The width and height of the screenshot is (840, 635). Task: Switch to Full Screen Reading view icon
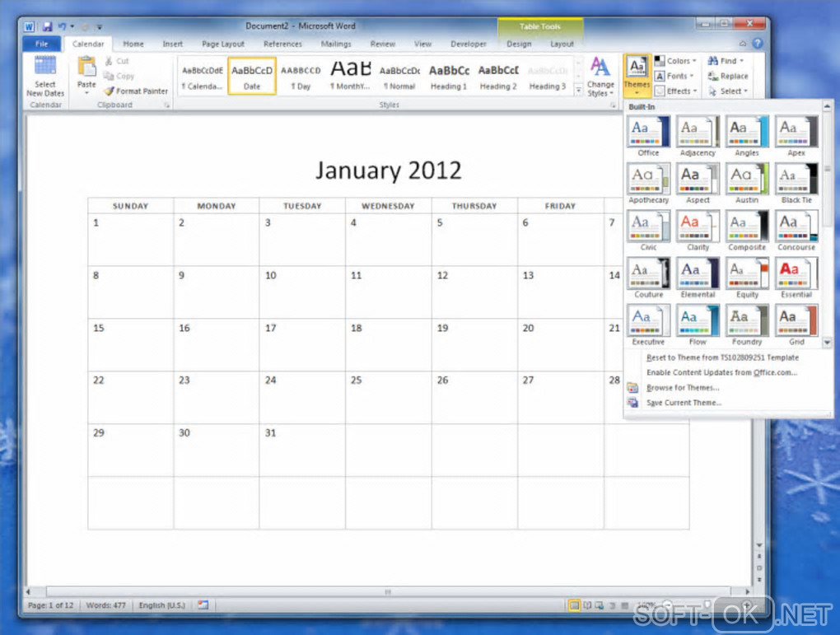(587, 605)
